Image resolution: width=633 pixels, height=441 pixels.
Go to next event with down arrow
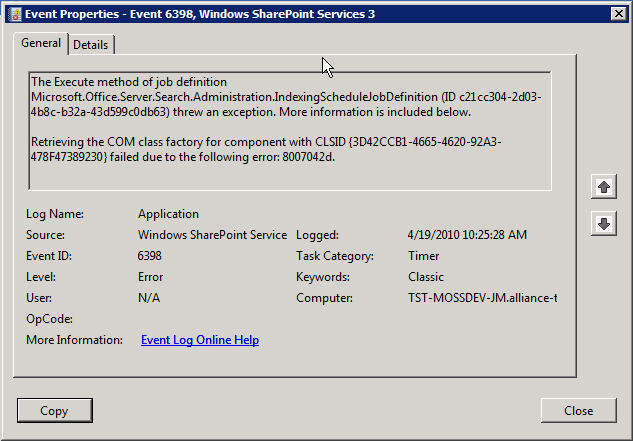pos(602,224)
